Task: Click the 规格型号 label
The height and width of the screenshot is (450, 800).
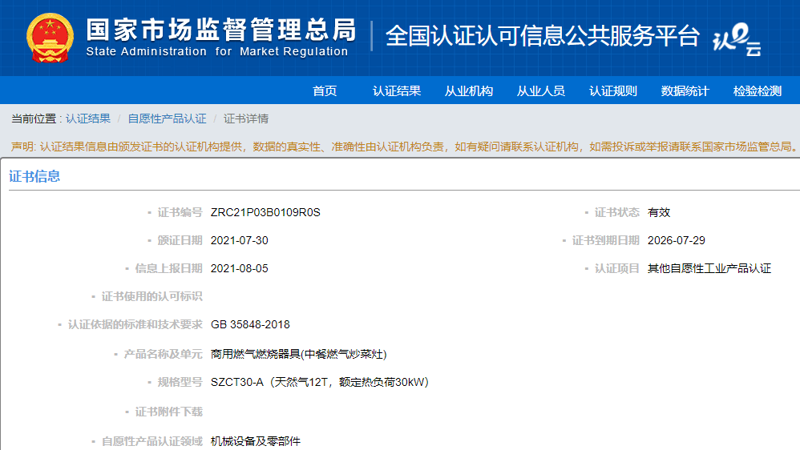Action: [180, 382]
